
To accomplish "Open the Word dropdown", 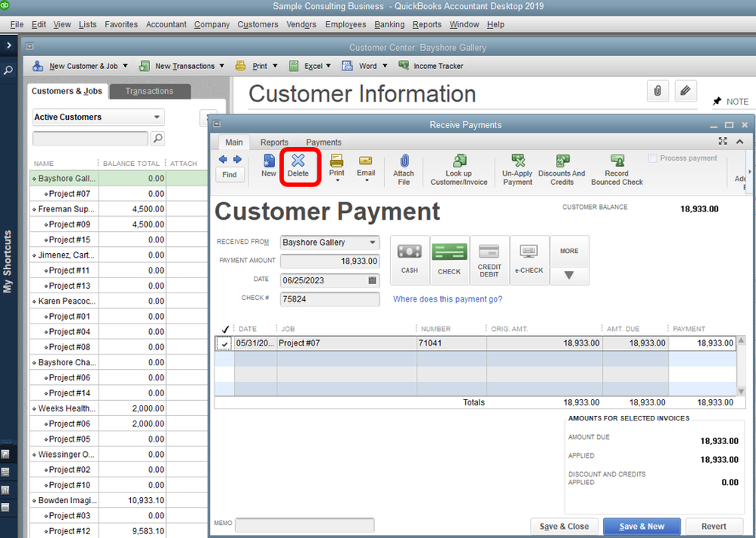I will pyautogui.click(x=385, y=66).
